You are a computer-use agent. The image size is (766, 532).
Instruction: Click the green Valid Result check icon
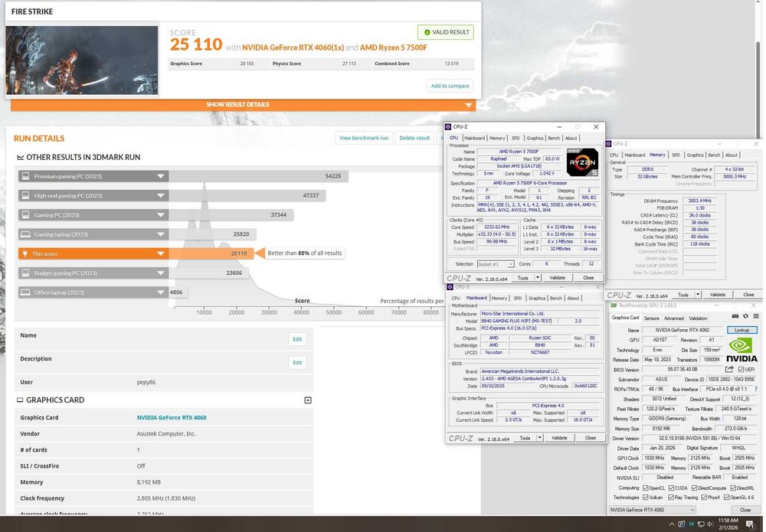[x=427, y=32]
